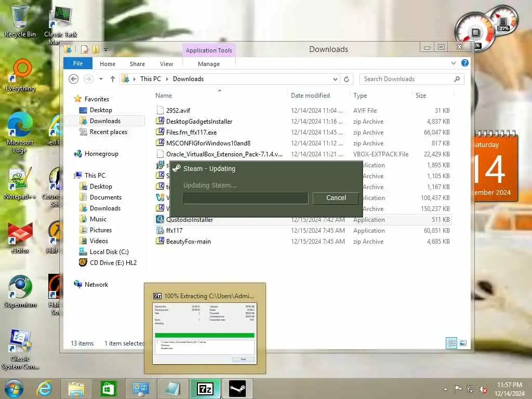Switch to the 7-Zip taskbar button
The width and height of the screenshot is (532, 399).
point(205,389)
